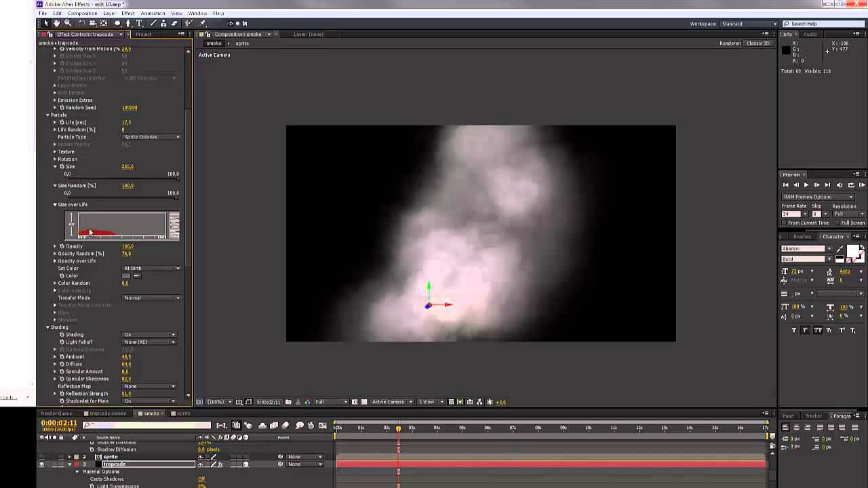Choose the Horizontal Type tool
This screenshot has width=868, height=488.
pos(139,23)
